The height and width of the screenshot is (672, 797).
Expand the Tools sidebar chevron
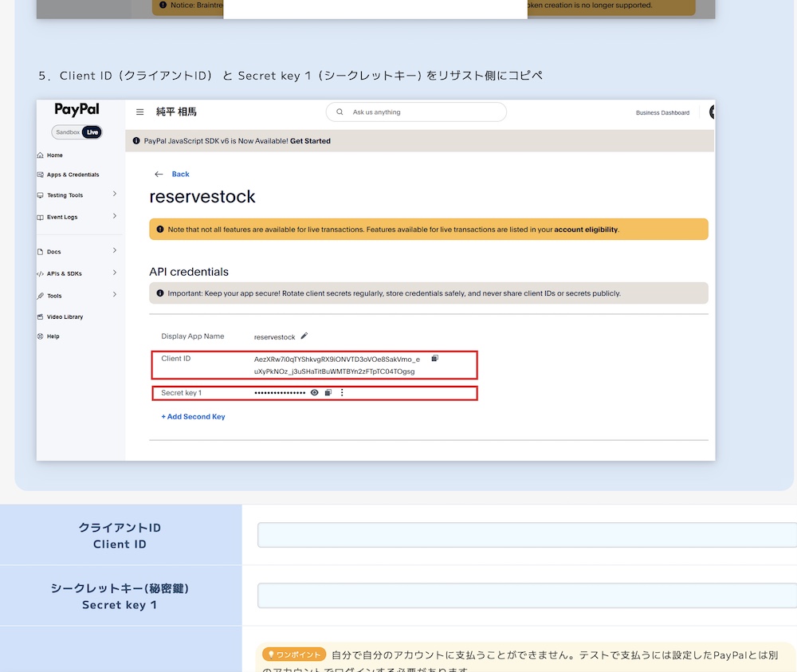click(115, 294)
